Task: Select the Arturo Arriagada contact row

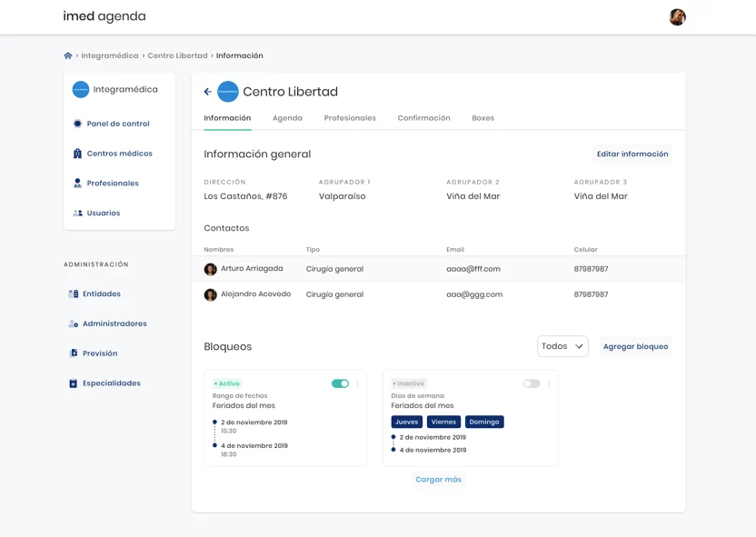Action: click(438, 269)
